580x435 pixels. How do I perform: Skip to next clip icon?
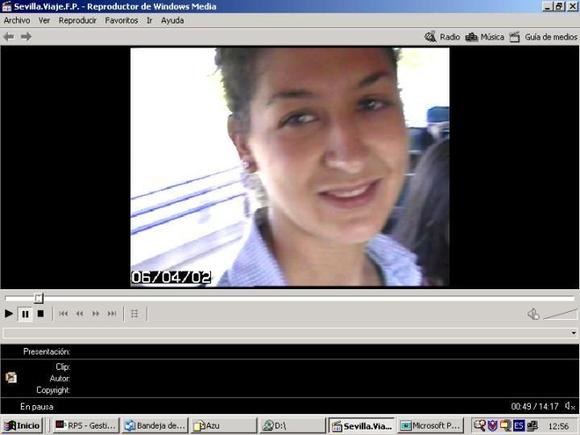112,314
